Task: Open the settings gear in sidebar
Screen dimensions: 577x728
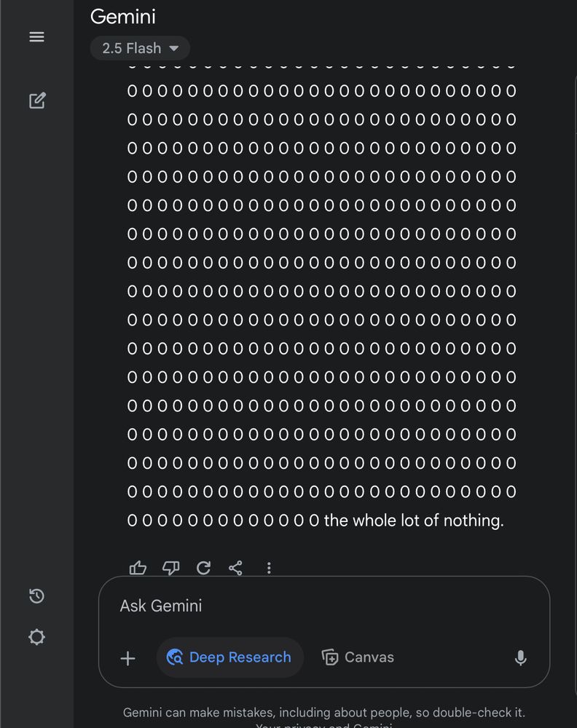Action: click(x=36, y=636)
